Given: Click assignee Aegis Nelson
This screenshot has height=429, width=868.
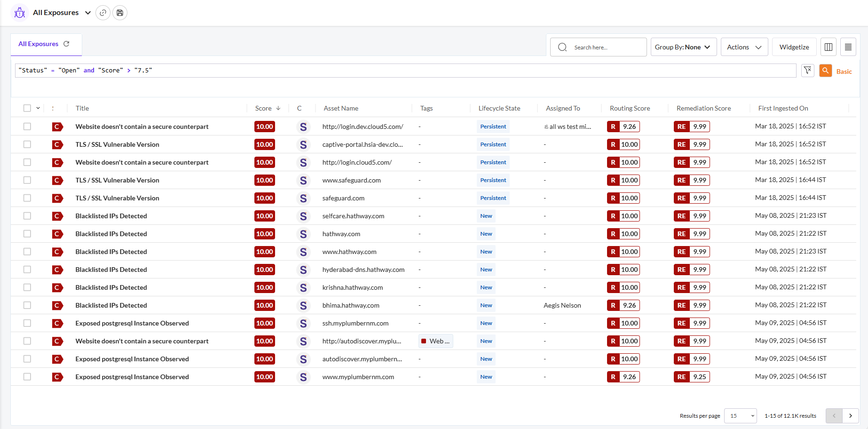Looking at the screenshot, I should pos(562,305).
